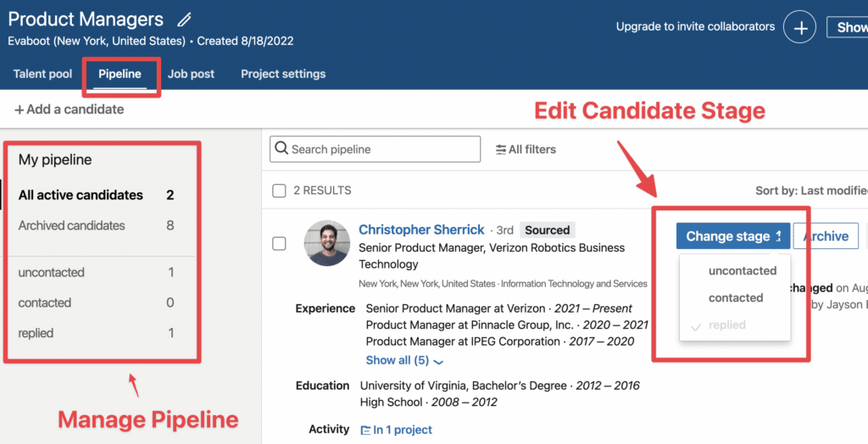Viewport: 868px width, 444px height.
Task: Click the Sourced badge
Action: [x=547, y=230]
